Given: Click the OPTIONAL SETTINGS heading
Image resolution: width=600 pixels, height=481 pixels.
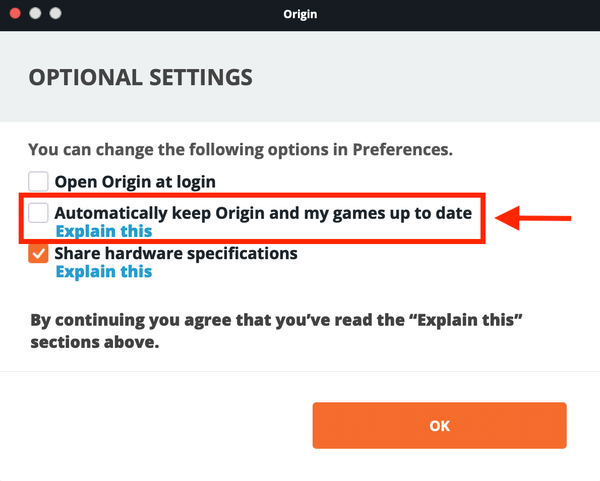Looking at the screenshot, I should coord(140,77).
